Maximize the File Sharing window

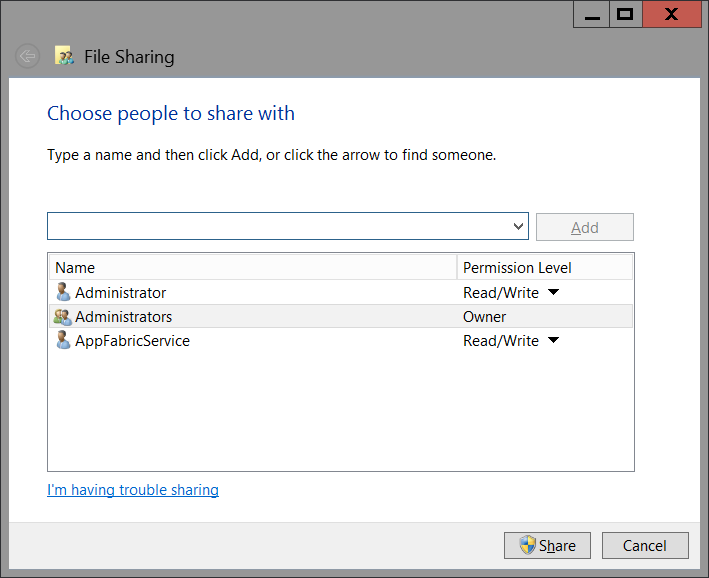pyautogui.click(x=625, y=14)
